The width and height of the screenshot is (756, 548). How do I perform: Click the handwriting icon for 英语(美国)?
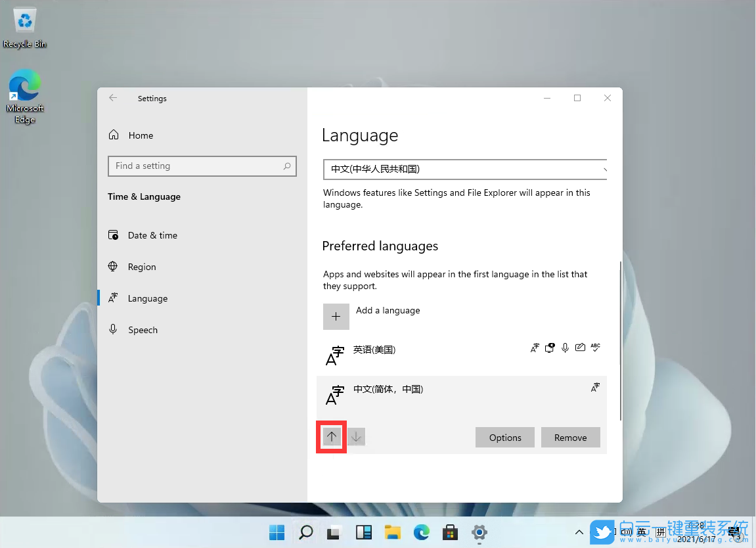580,348
